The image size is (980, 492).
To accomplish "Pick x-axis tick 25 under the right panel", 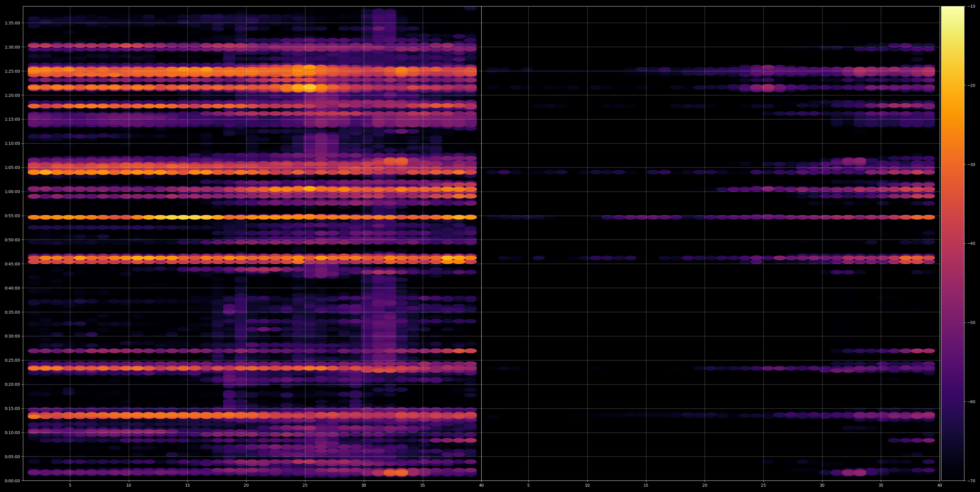I will [763, 486].
